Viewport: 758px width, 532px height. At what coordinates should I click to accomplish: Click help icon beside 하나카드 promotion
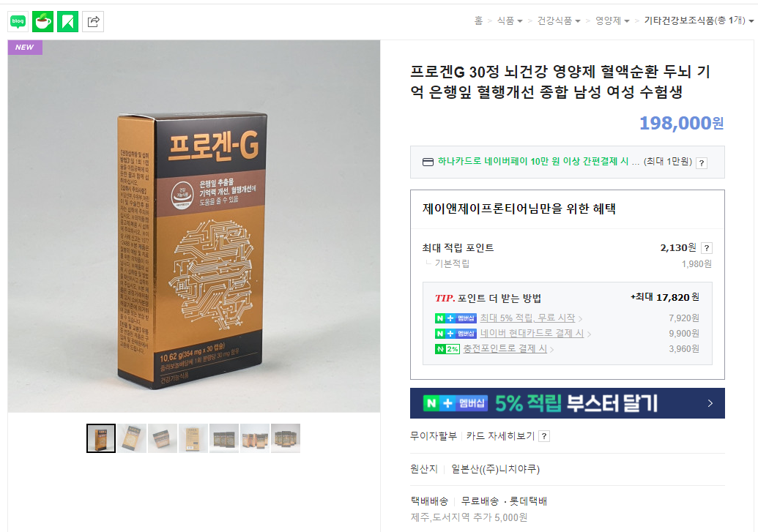click(702, 163)
